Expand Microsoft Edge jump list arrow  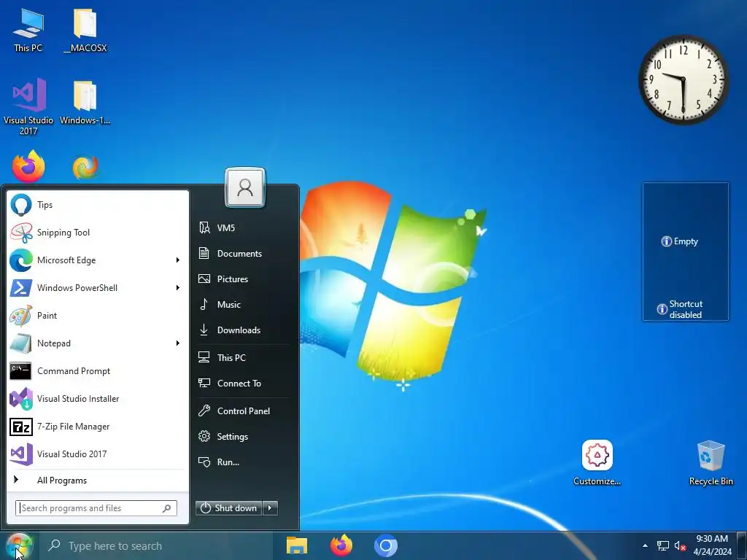point(178,260)
